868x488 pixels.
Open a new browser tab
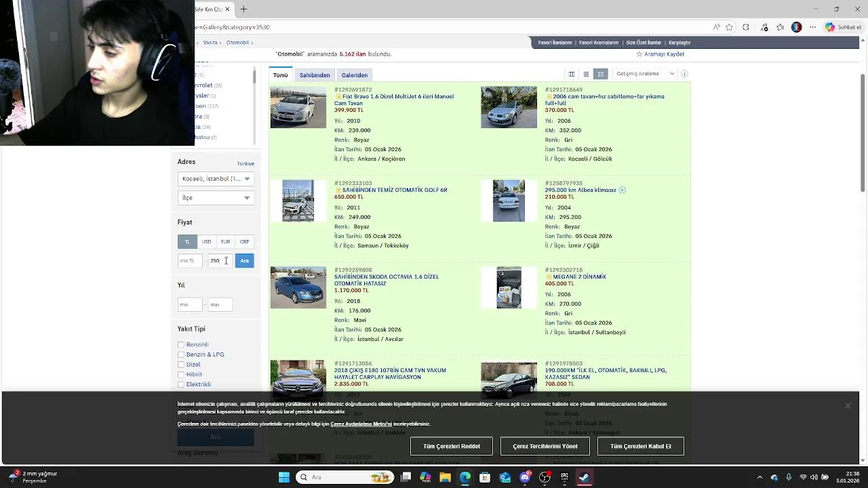pyautogui.click(x=243, y=9)
